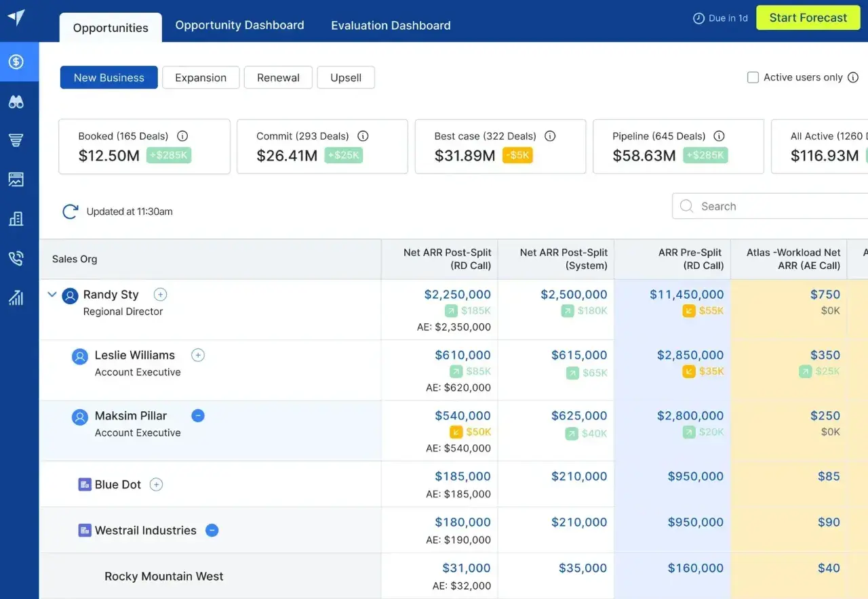Open the buildings sidebar icon
Image resolution: width=868 pixels, height=599 pixels.
[16, 219]
